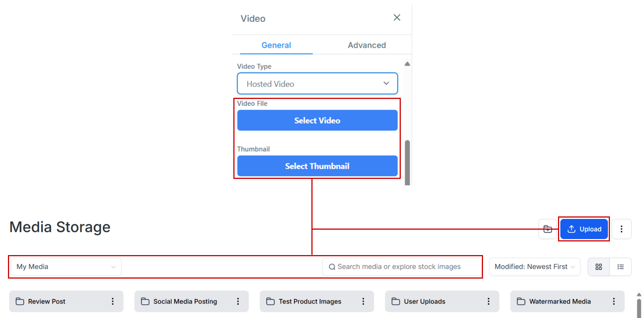
Task: Open User Uploads folder options menu
Action: coord(489,301)
